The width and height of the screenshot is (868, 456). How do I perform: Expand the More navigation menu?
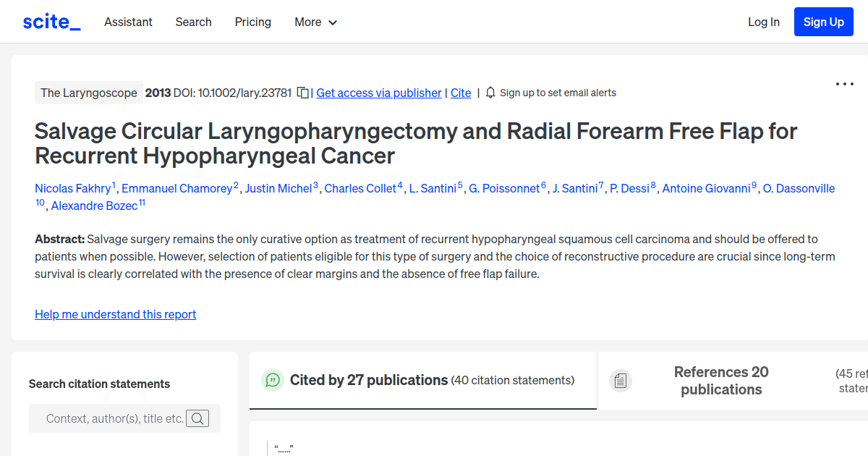(315, 22)
